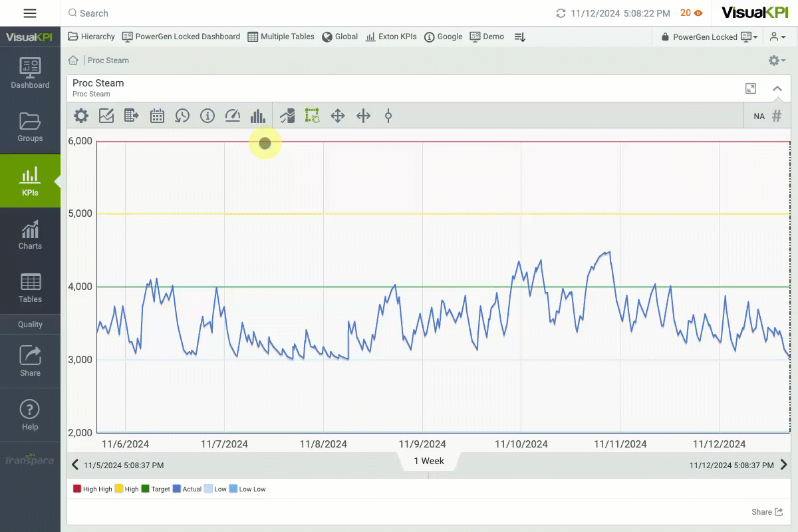
Task: Export data with the table export icon
Action: pos(132,116)
